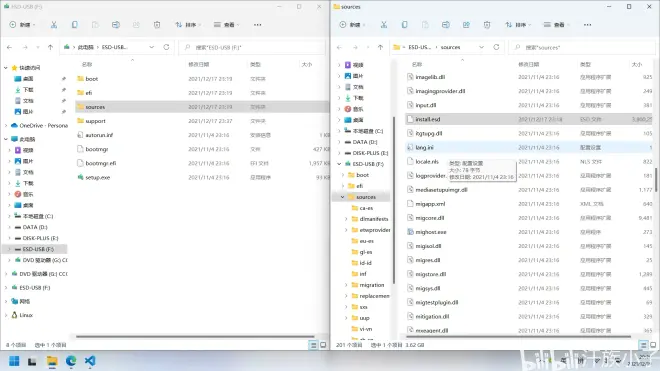Open View menu in sources window
Viewport: 660px width, 371px height.
(556, 25)
